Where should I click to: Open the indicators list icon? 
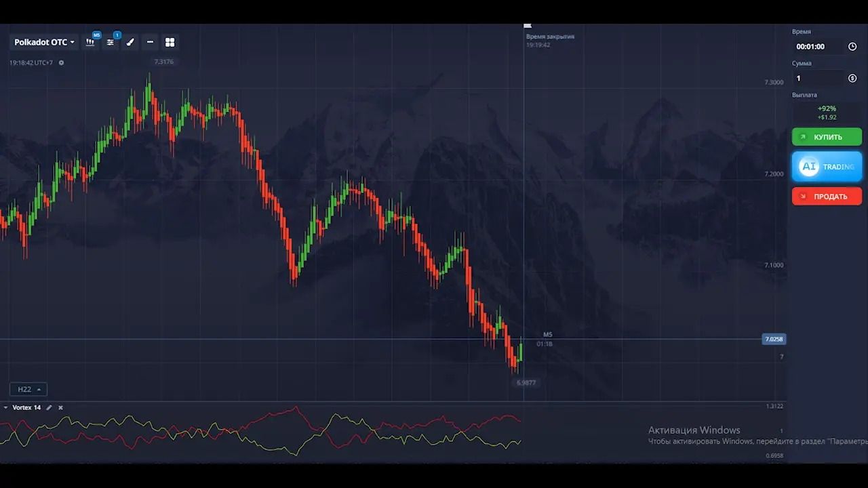coord(111,42)
